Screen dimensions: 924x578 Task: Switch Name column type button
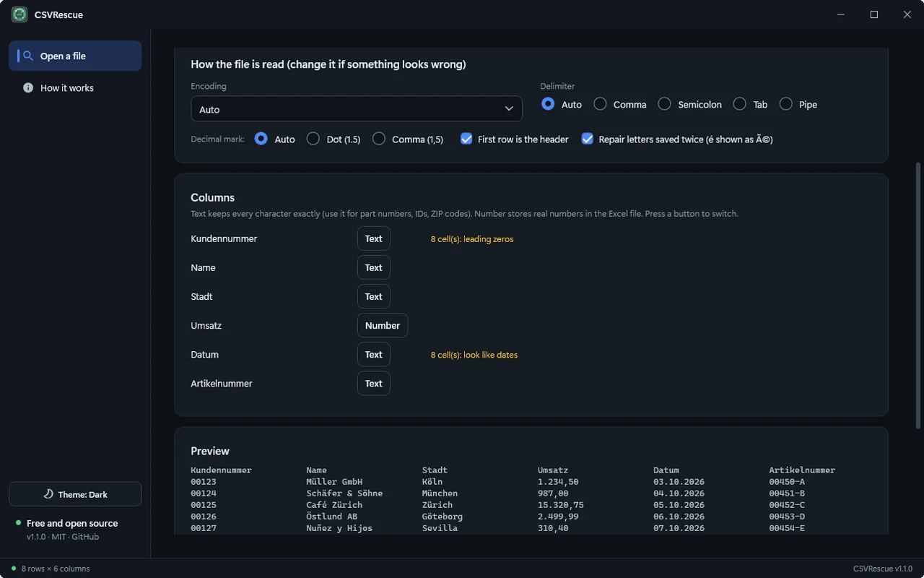374,267
